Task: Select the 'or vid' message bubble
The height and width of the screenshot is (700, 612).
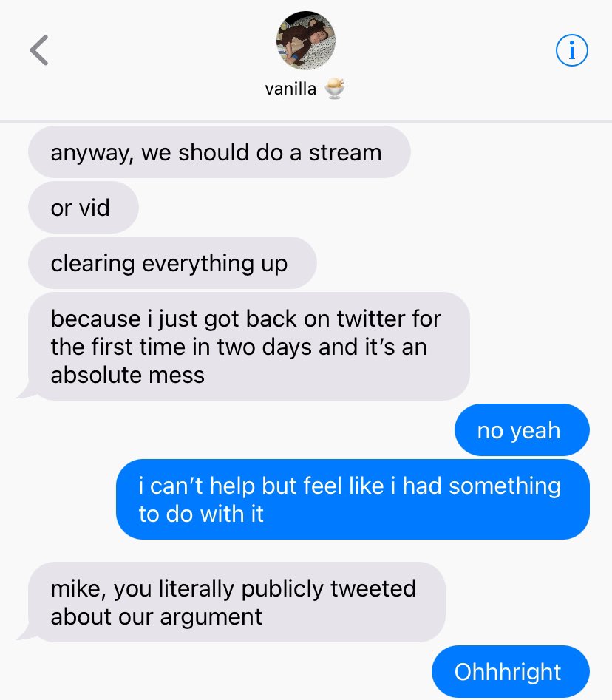Action: tap(84, 208)
